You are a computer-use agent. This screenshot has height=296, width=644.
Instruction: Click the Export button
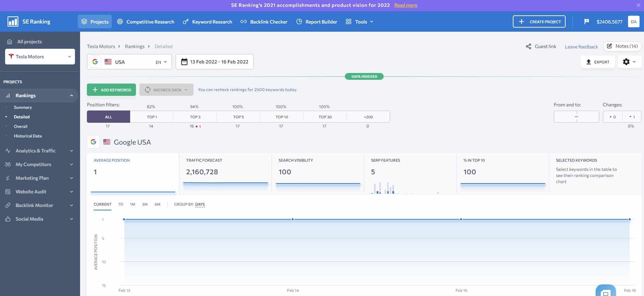pos(598,62)
